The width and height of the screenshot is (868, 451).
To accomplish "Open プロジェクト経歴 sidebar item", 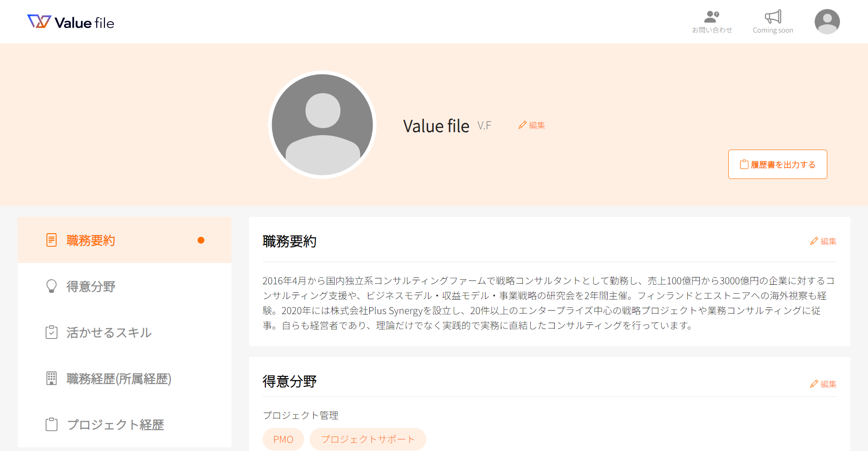I will click(124, 424).
